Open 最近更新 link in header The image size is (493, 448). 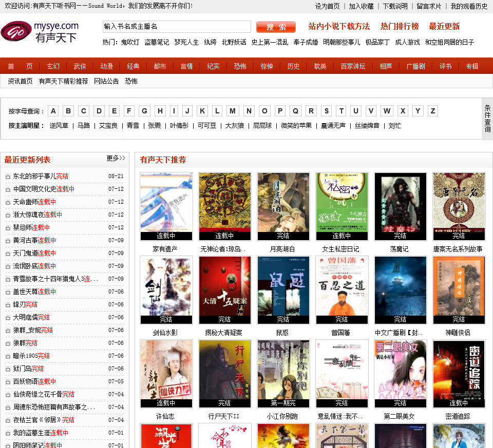[444, 26]
